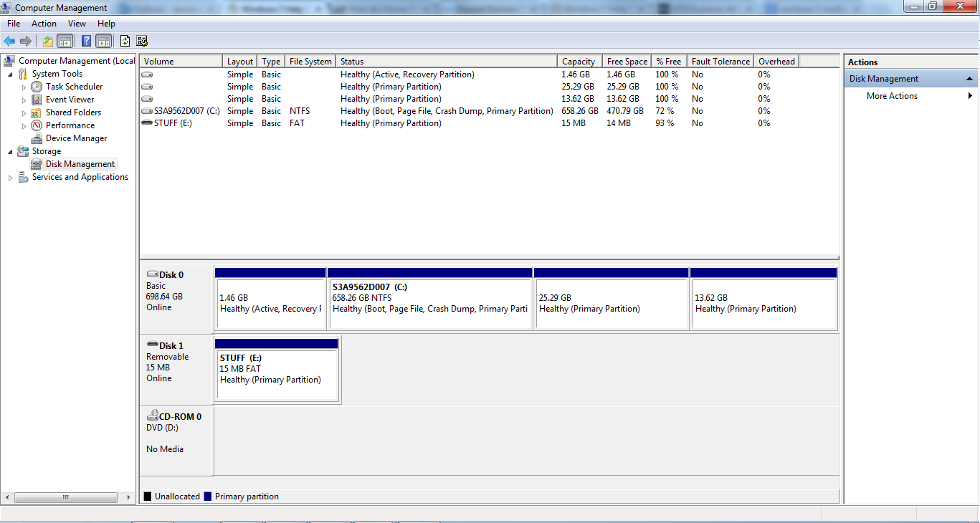Image resolution: width=980 pixels, height=523 pixels.
Task: Sort by the Volume column header
Action: click(181, 62)
